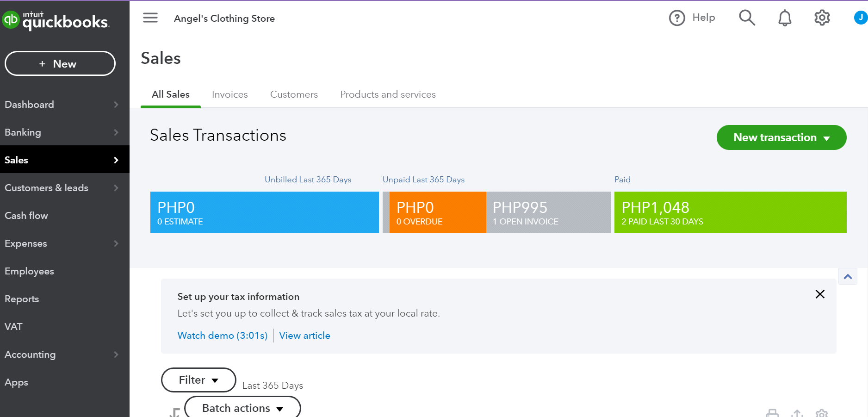Open the search magnifier icon
The width and height of the screenshot is (868, 417).
point(747,18)
